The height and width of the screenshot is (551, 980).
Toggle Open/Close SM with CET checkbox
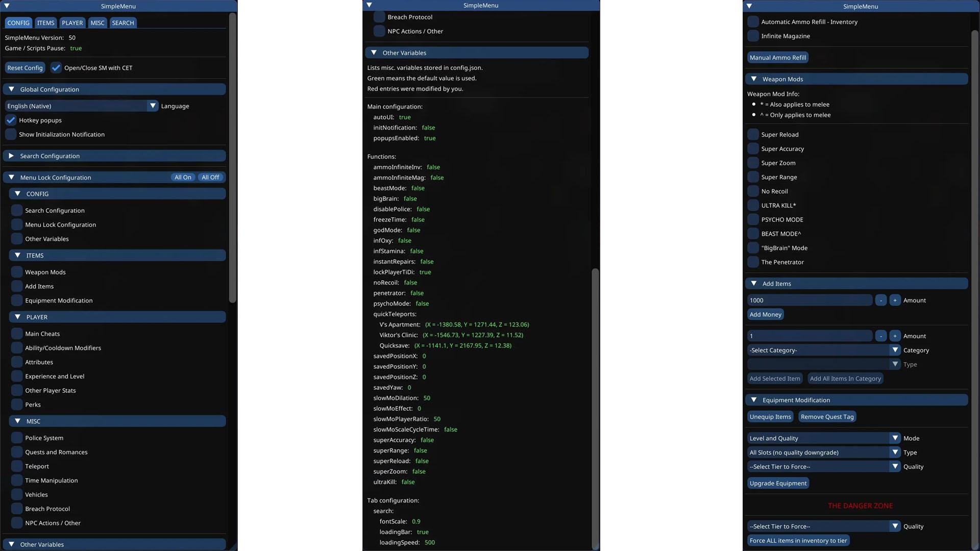pos(56,68)
